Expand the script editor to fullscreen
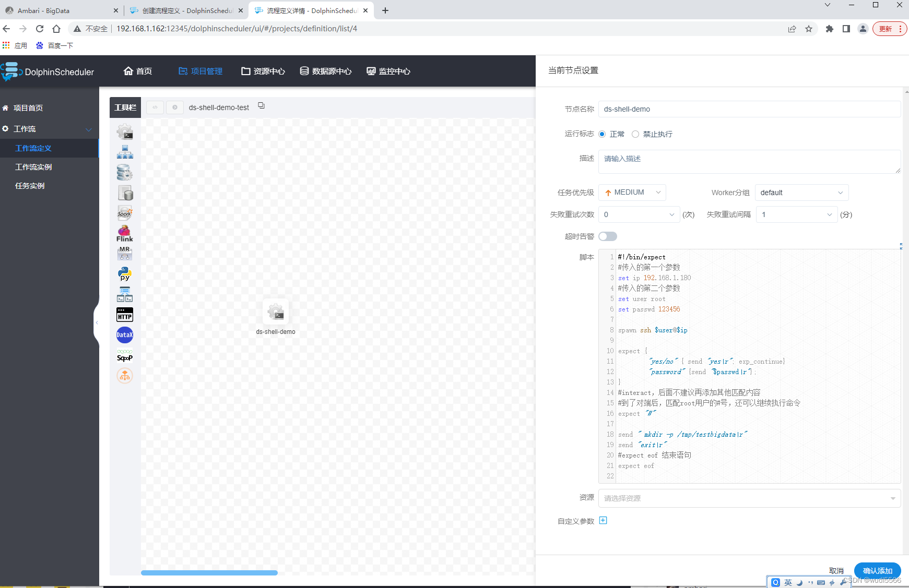This screenshot has height=588, width=909. [902, 246]
